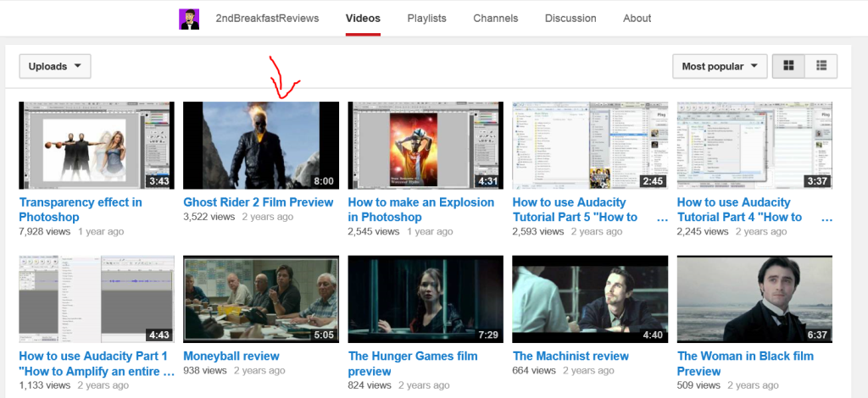The image size is (868, 398).
Task: Click the 4:40 duration badge
Action: (x=654, y=335)
